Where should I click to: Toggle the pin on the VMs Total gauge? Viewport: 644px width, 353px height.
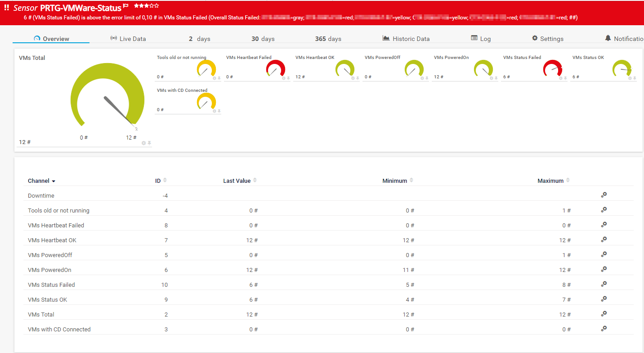[149, 143]
